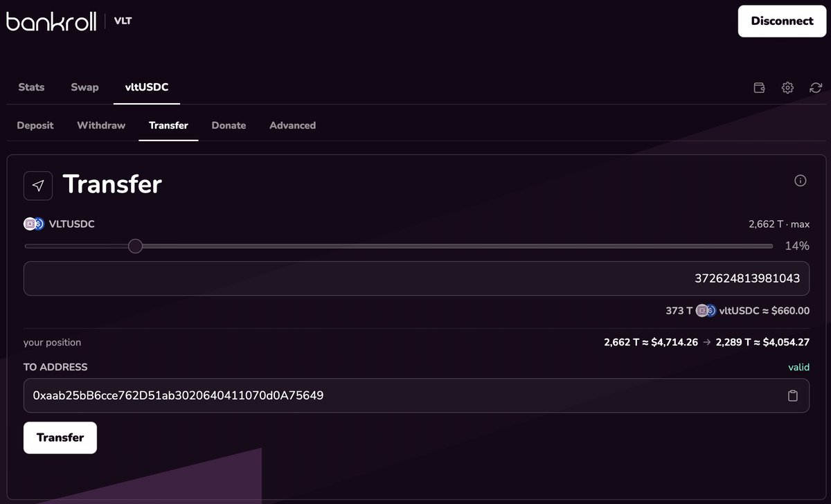Screen dimensions: 831x504
Task: Click the paper-plane Transfer icon
Action: click(38, 186)
